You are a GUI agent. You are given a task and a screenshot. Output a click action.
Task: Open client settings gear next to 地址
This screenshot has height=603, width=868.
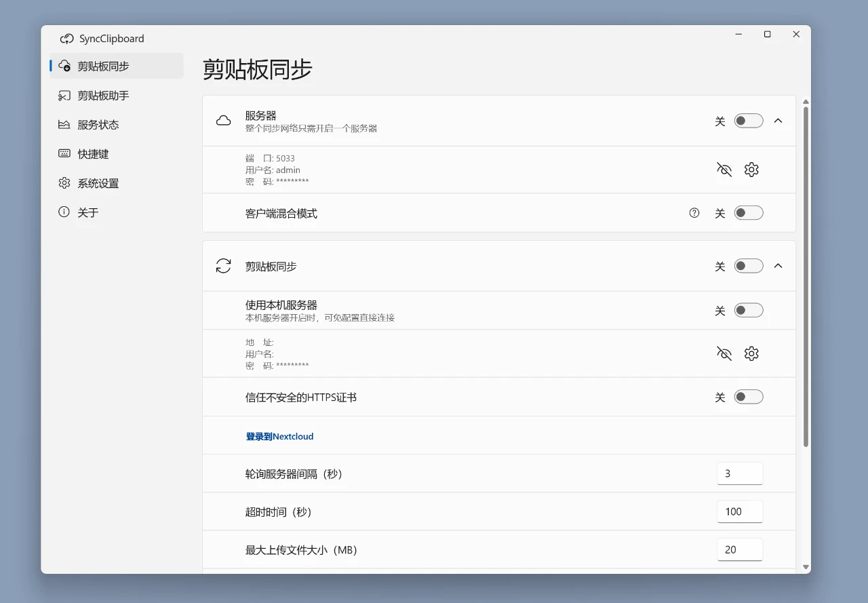pyautogui.click(x=751, y=353)
